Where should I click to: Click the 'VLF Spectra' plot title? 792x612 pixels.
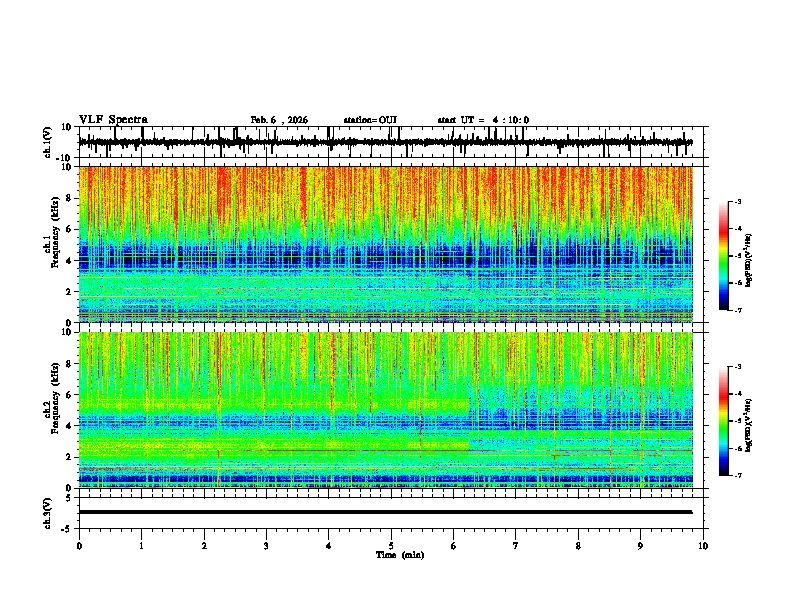click(113, 120)
